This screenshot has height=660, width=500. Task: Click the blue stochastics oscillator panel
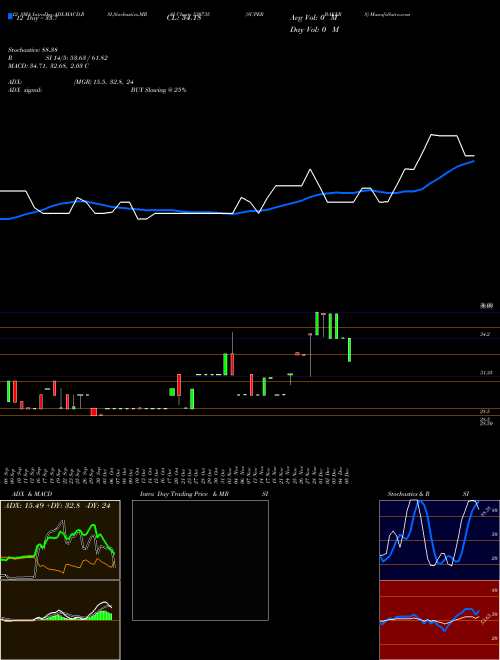tap(439, 540)
